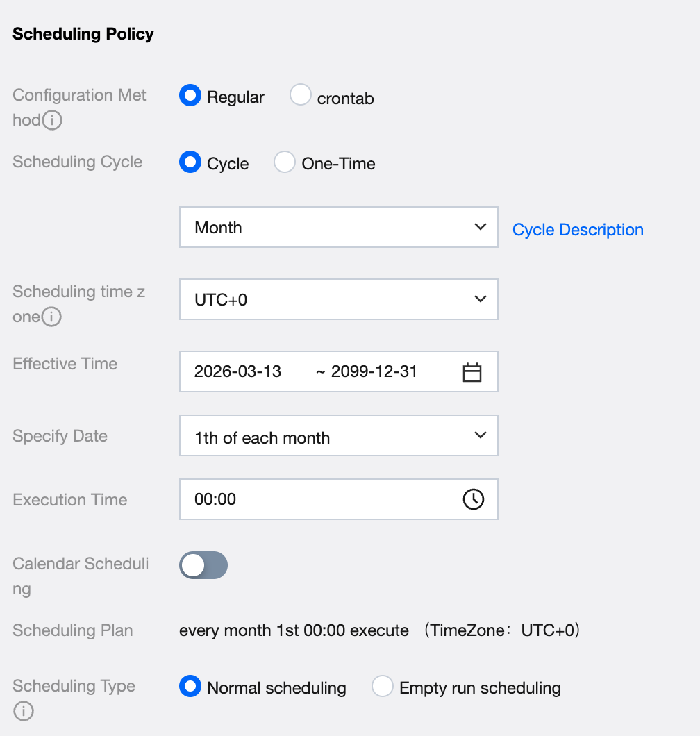Select Normal scheduling type
This screenshot has width=700, height=736.
(190, 687)
